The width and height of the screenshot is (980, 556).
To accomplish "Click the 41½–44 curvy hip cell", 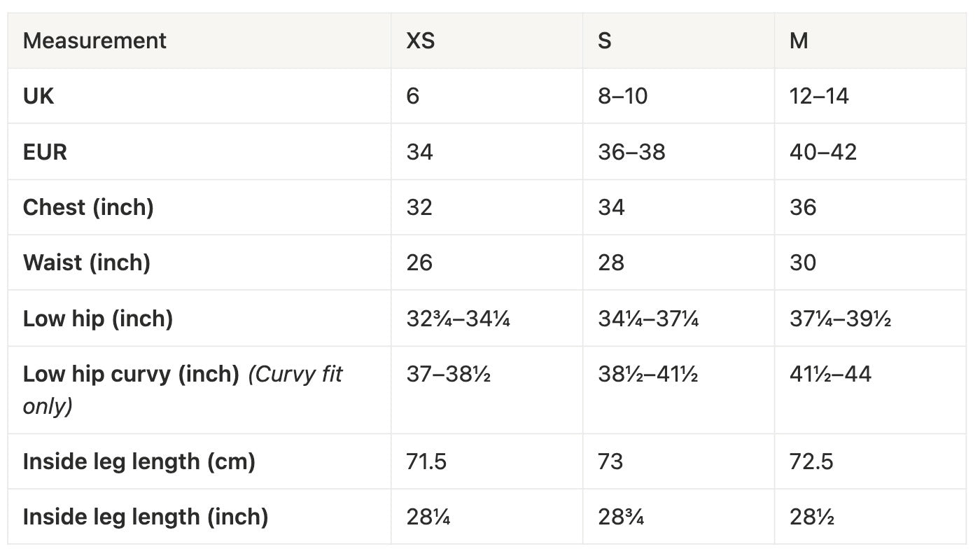I will click(x=831, y=375).
